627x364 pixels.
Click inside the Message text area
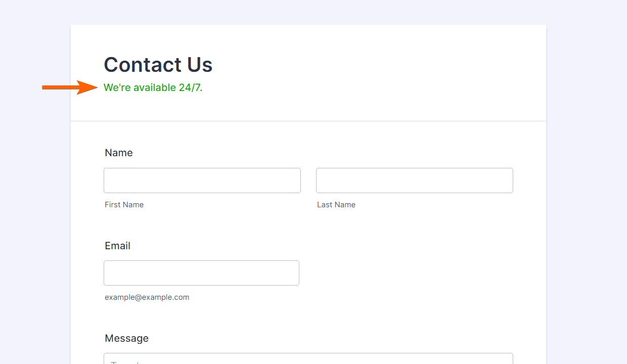click(x=308, y=359)
